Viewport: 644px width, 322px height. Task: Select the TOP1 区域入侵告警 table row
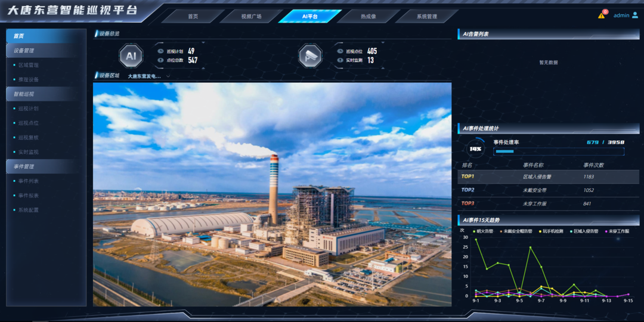point(548,177)
